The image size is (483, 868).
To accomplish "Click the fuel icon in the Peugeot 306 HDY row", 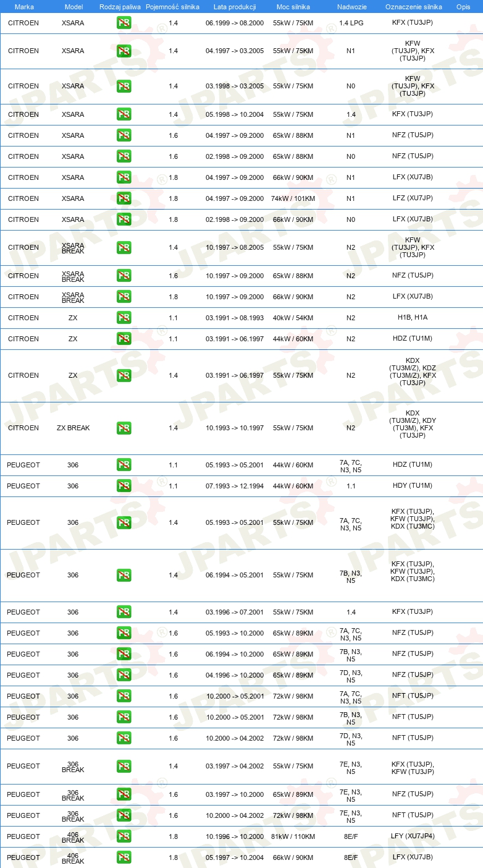I will coord(124,486).
